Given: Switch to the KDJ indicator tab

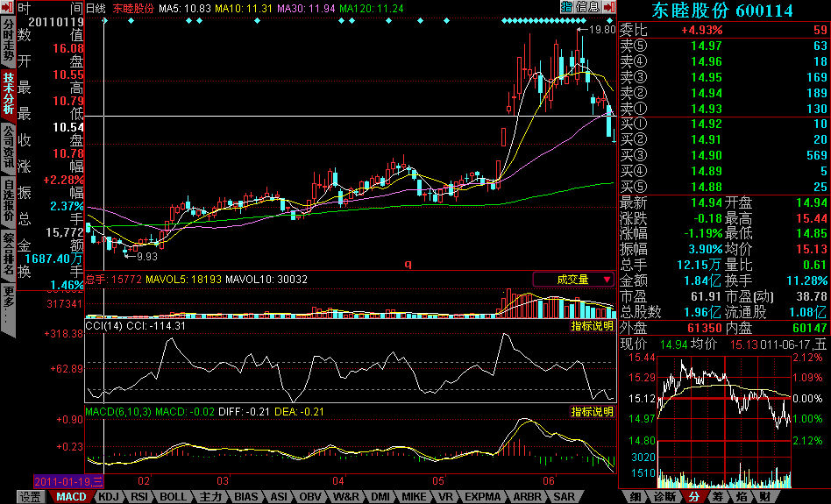Looking at the screenshot, I should [x=108, y=497].
